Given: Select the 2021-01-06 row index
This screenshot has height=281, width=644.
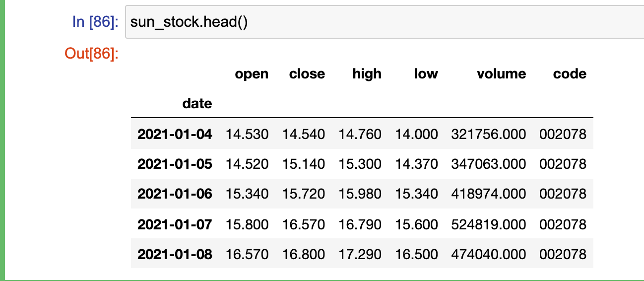Looking at the screenshot, I should (175, 194).
